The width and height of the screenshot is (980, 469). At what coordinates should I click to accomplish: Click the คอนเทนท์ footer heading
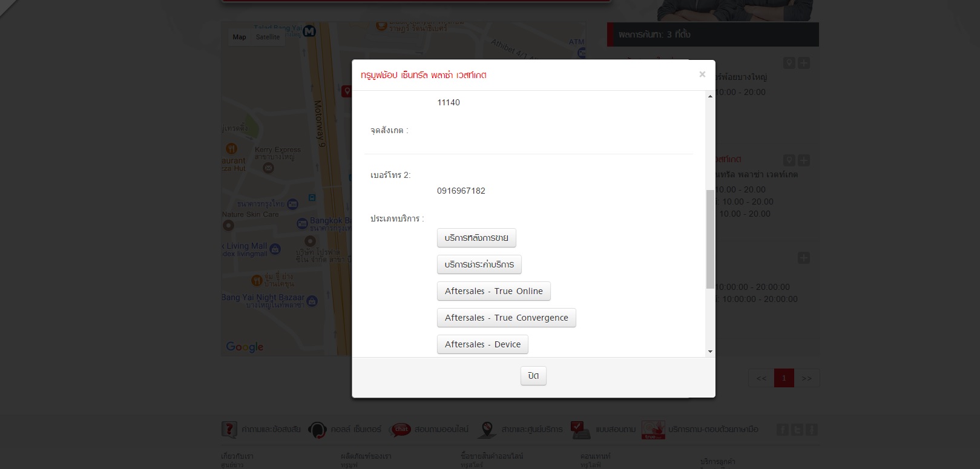[596, 456]
